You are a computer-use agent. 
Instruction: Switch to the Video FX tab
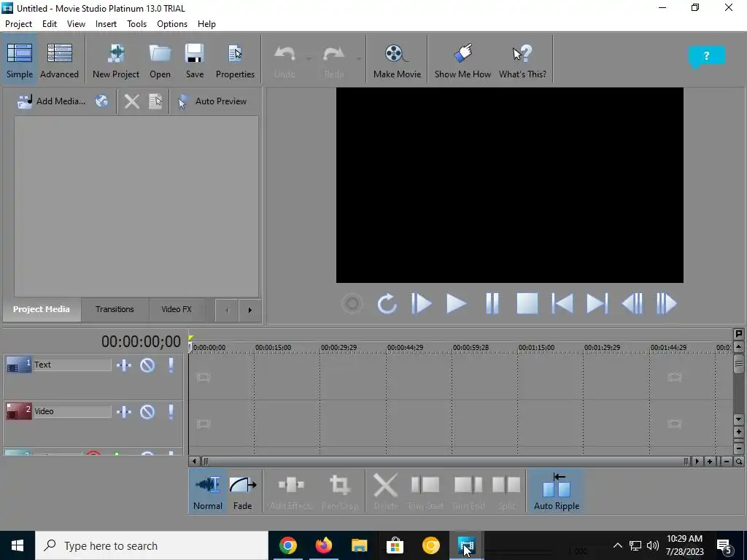click(177, 309)
